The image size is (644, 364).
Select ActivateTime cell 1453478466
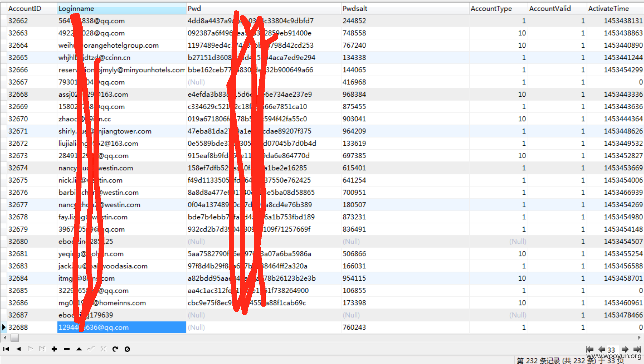pyautogui.click(x=615, y=315)
